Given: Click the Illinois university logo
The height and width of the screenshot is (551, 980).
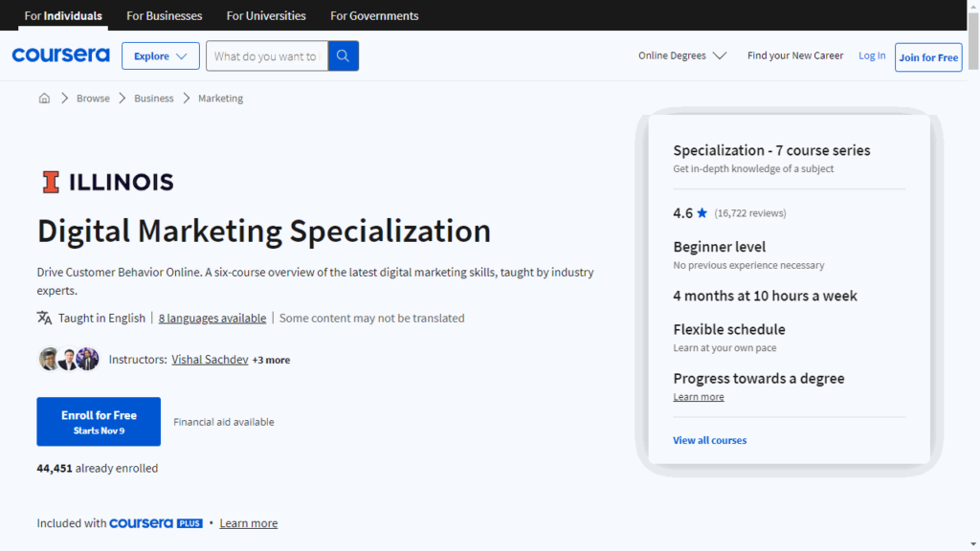Looking at the screenshot, I should 107,182.
